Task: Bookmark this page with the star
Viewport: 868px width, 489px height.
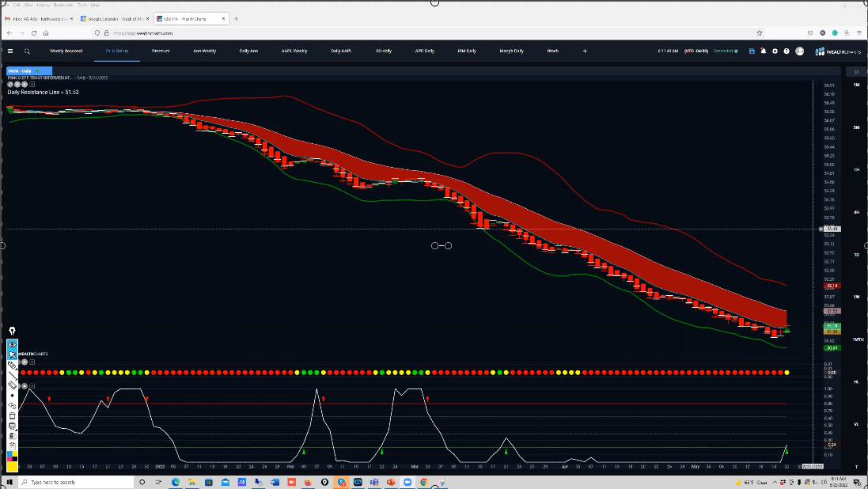Action: tap(760, 33)
